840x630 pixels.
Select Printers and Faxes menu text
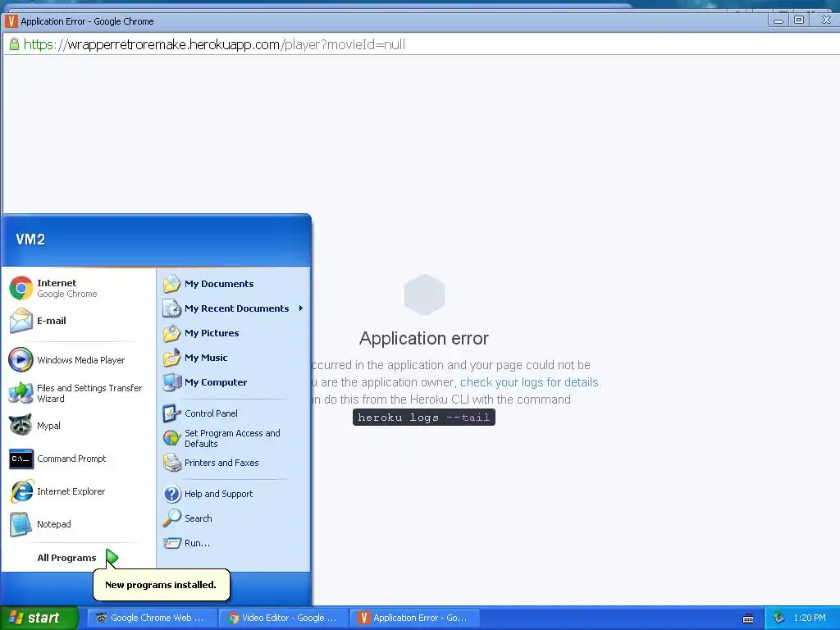(x=221, y=463)
